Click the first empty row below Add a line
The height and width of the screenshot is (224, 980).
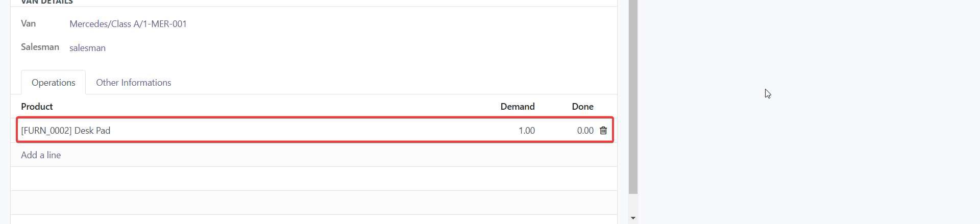coord(313,179)
